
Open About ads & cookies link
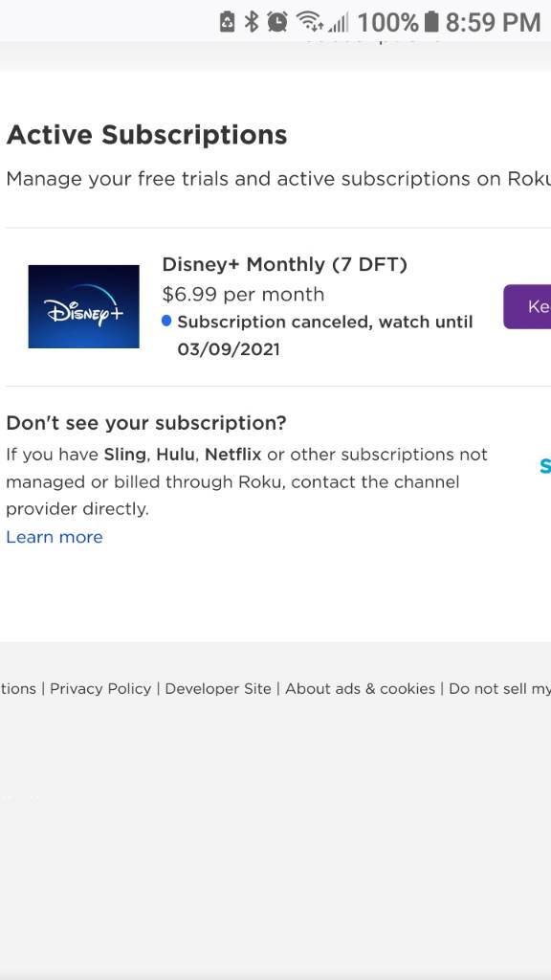[361, 689]
